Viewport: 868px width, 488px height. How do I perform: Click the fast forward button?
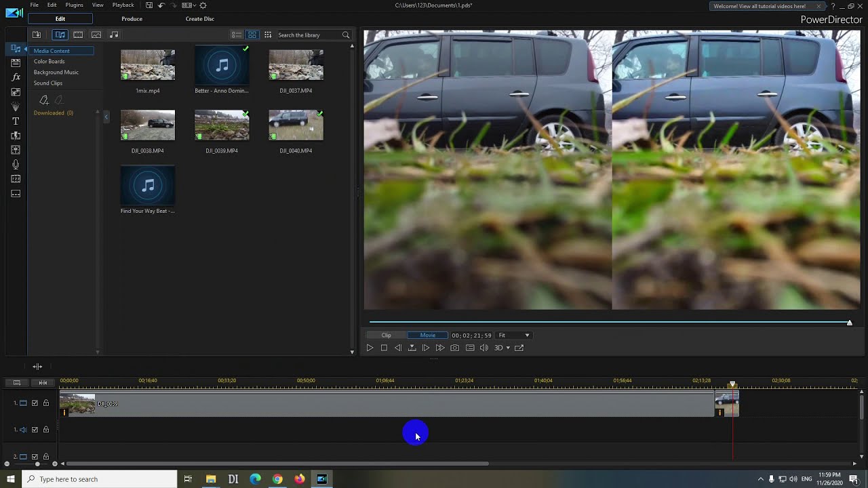tap(440, 348)
